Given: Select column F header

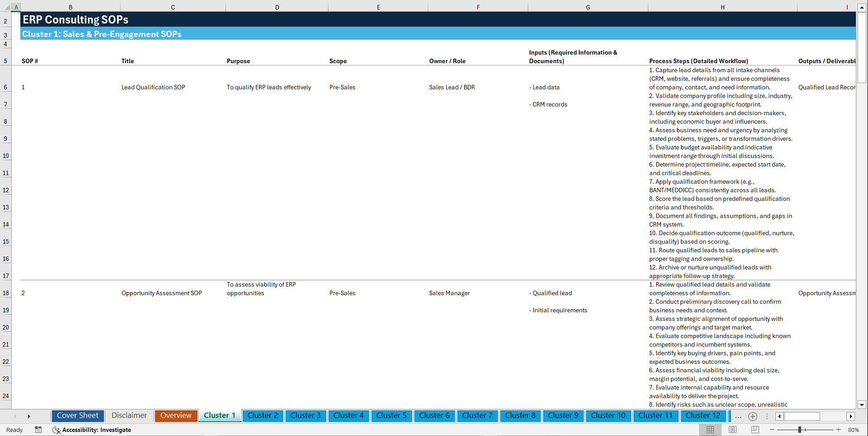Looking at the screenshot, I should coord(478,7).
